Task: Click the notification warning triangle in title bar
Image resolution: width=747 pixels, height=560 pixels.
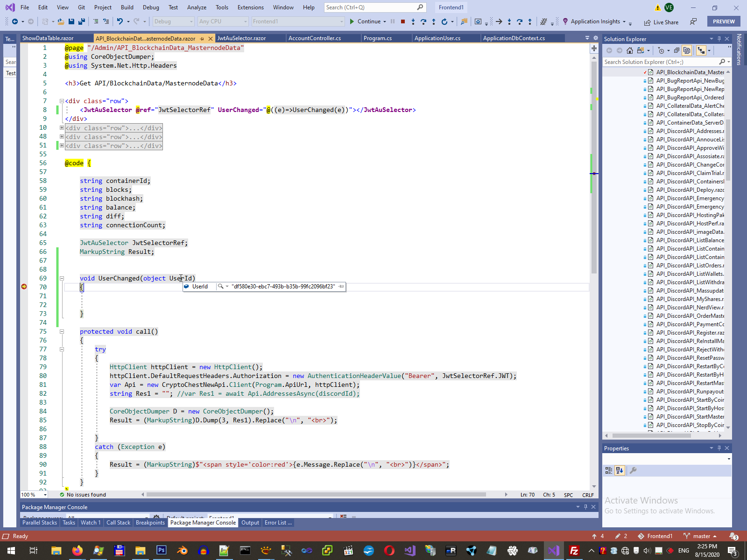Action: tap(658, 7)
